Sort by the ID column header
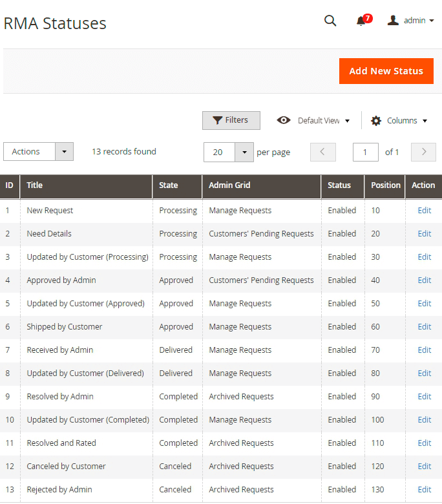Image resolution: width=442 pixels, height=504 pixels. click(x=10, y=185)
